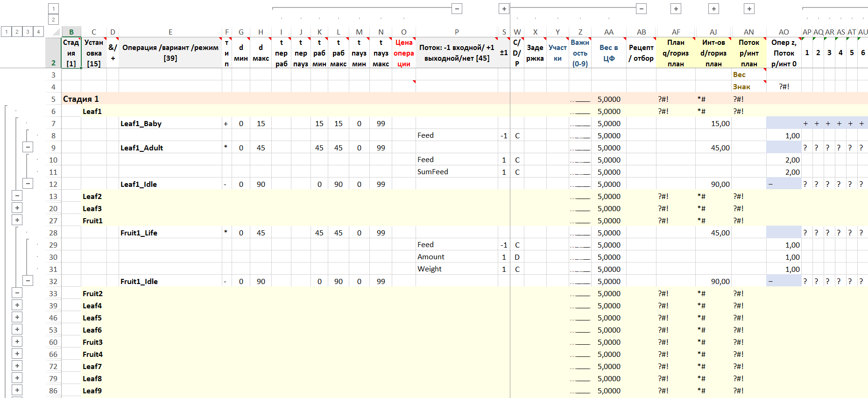Collapse column group above column AB

point(642,8)
